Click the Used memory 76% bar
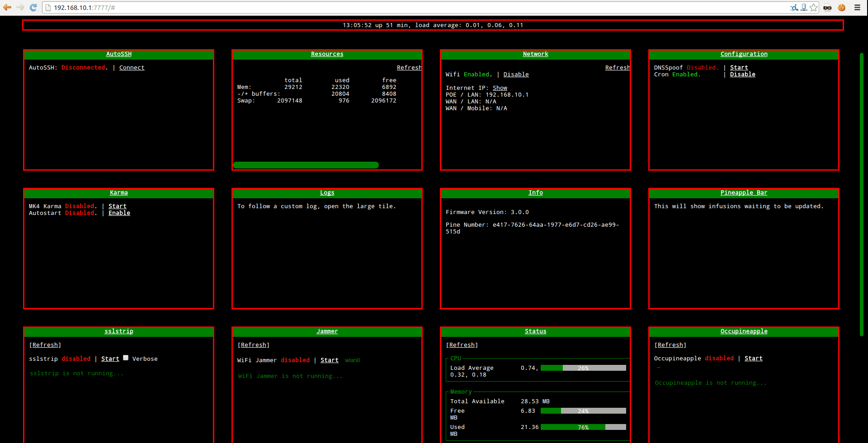 tap(583, 427)
